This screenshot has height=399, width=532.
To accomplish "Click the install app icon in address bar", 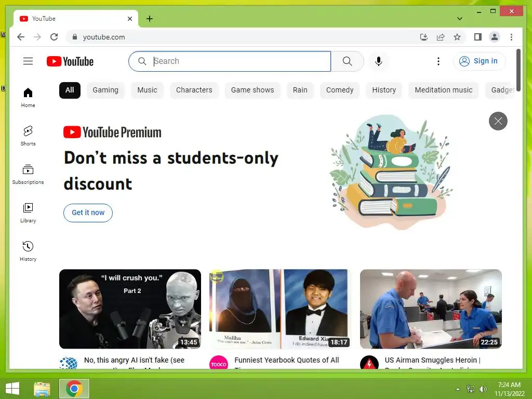I will tap(423, 37).
